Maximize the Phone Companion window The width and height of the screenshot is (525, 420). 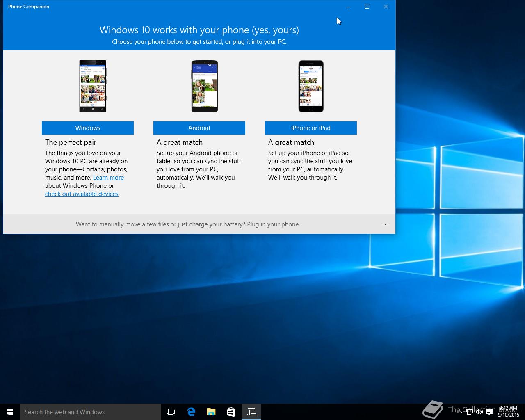pyautogui.click(x=367, y=7)
